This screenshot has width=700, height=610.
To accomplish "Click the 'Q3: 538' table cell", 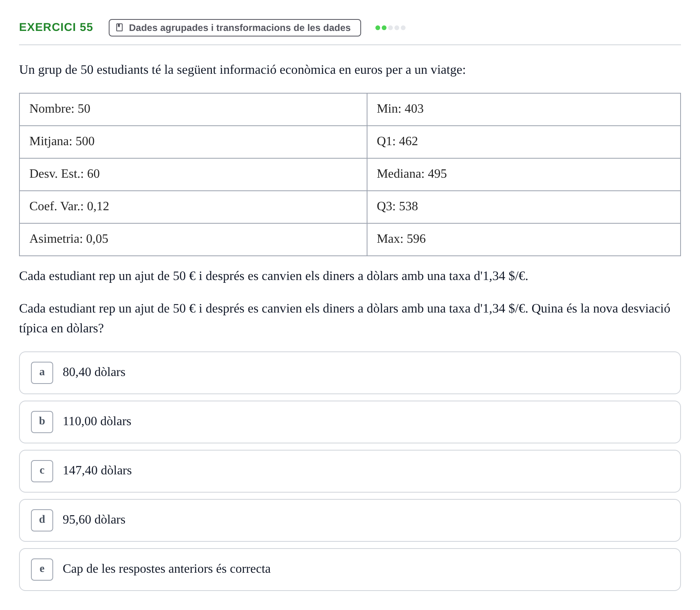I will coord(524,207).
